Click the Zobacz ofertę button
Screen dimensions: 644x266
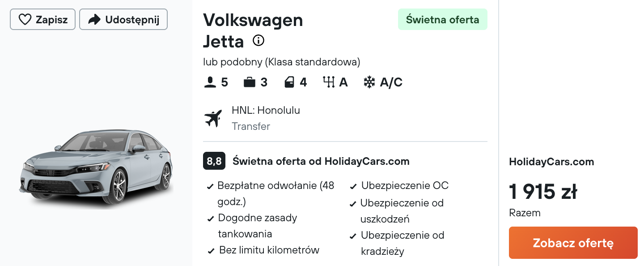click(x=573, y=243)
